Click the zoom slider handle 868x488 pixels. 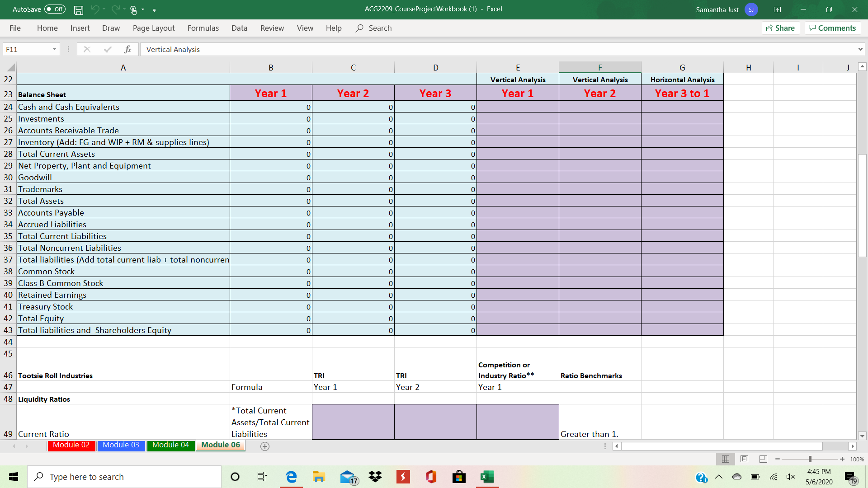pos(810,459)
